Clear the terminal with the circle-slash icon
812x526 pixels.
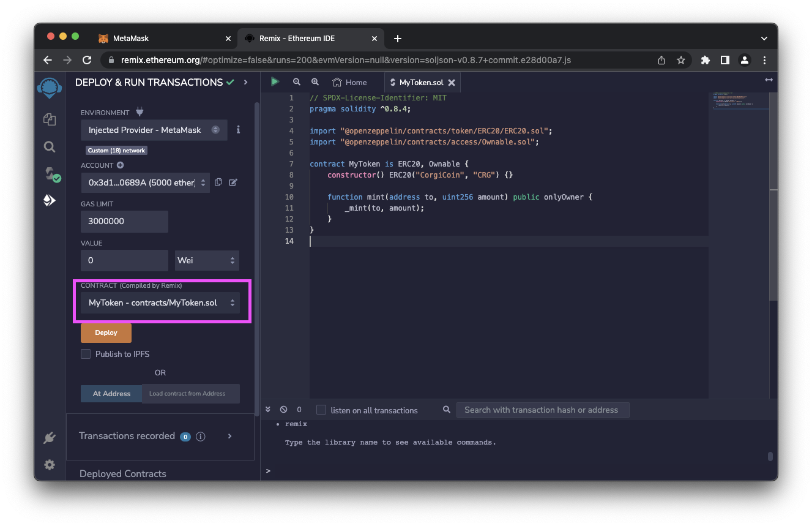(283, 410)
